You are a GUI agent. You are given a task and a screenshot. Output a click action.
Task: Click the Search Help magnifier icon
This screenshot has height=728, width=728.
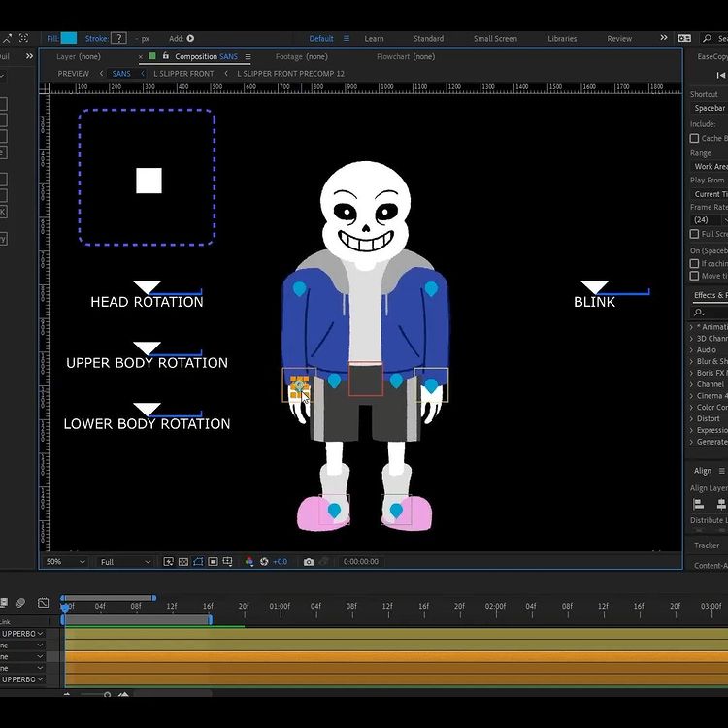click(x=707, y=38)
